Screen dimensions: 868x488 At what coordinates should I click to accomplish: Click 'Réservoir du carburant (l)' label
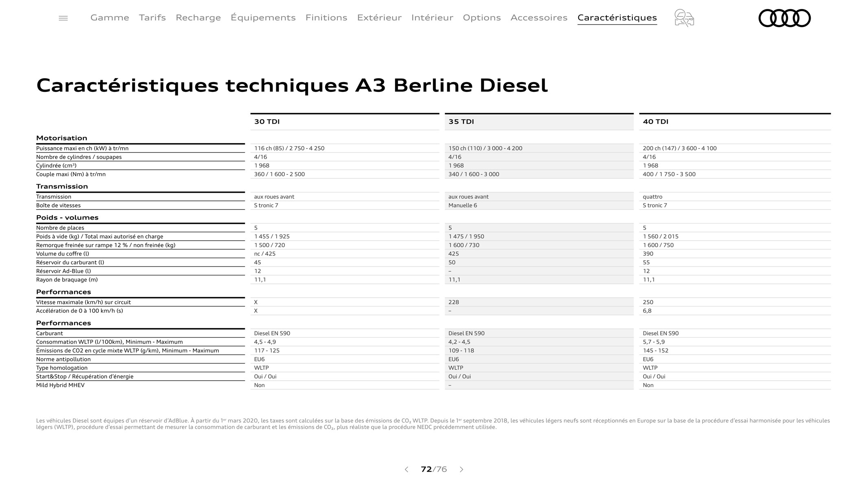[70, 262]
